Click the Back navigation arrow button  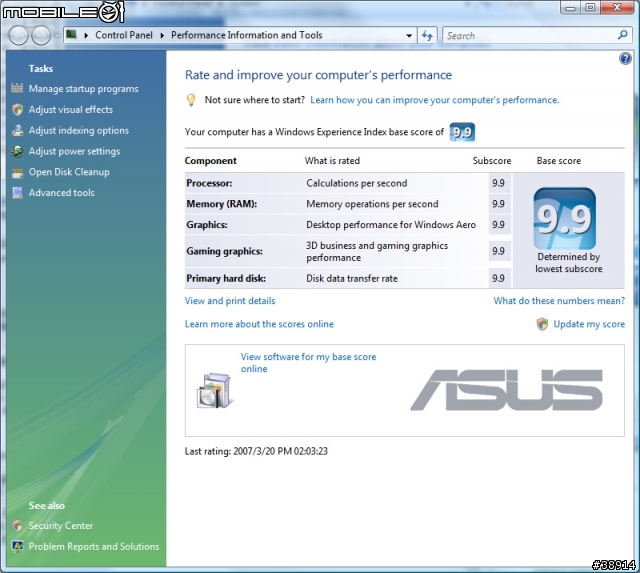[x=19, y=35]
